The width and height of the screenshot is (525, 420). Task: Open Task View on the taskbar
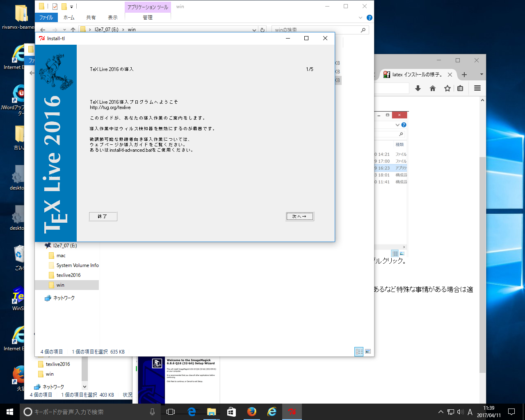pos(171,412)
